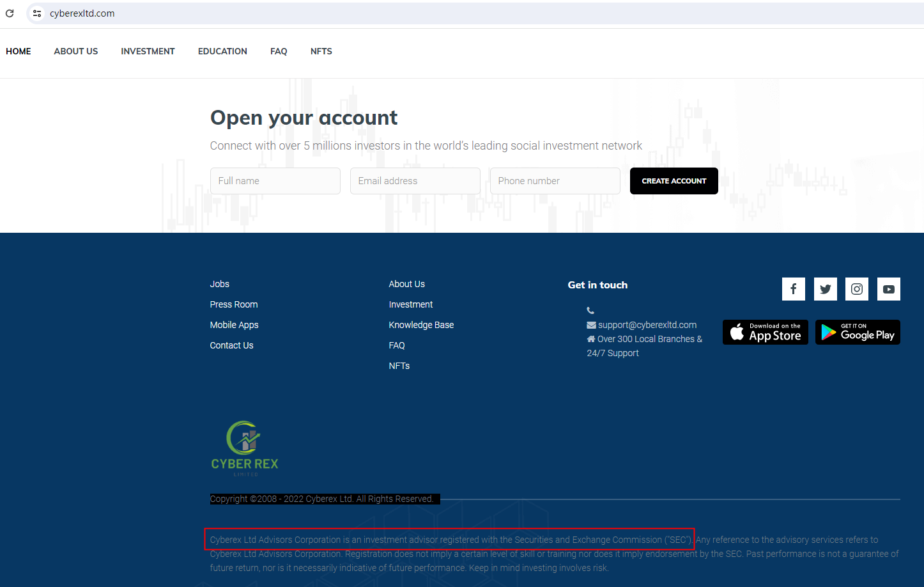Viewport: 924px width, 587px height.
Task: Click the 'Open your account' heading
Action: click(304, 118)
